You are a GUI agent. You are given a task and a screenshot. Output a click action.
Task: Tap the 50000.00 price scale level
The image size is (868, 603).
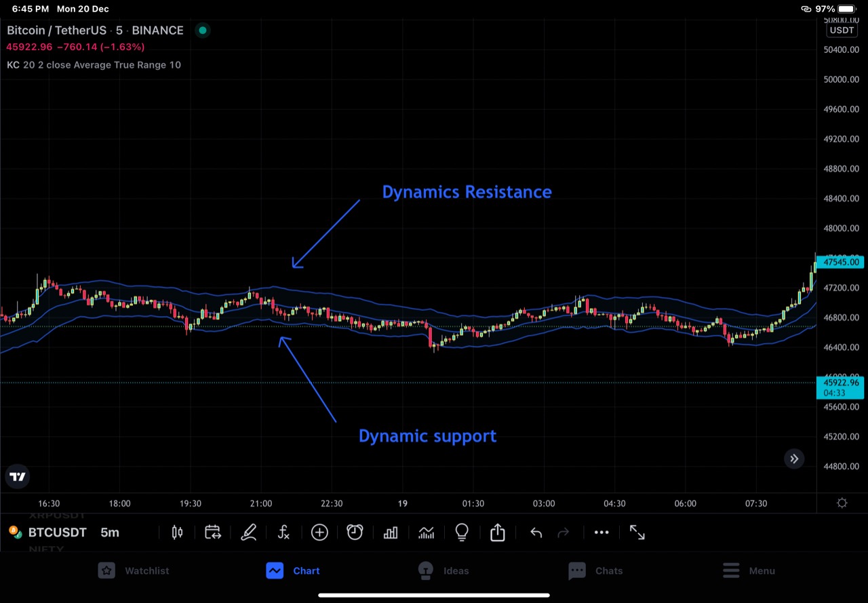coord(840,79)
